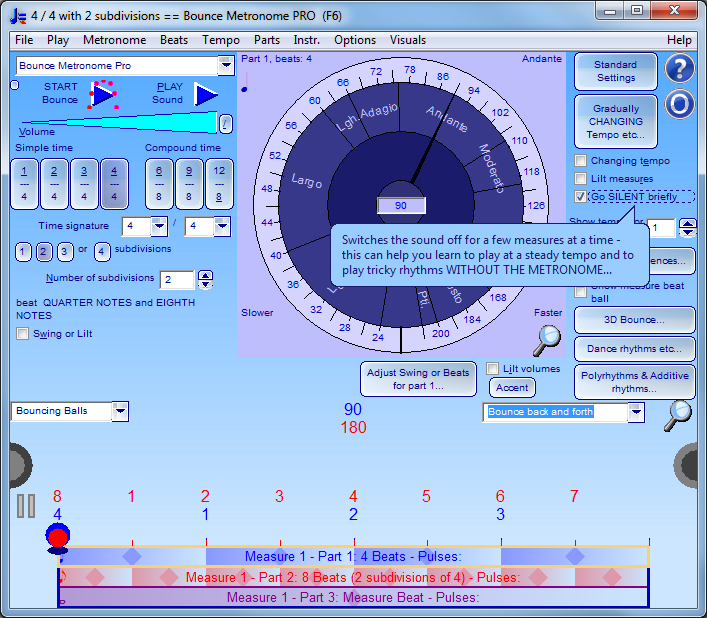Select the 6/8 compound time button
707x618 pixels.
click(159, 184)
